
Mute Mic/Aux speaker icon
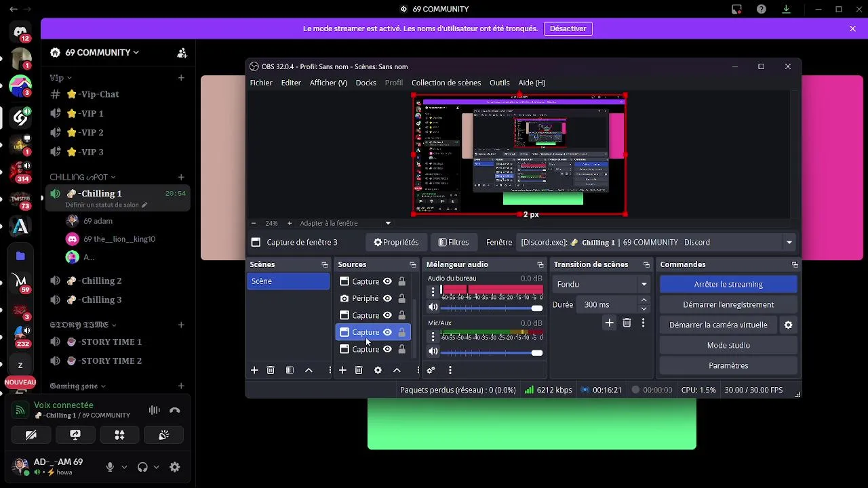(433, 352)
